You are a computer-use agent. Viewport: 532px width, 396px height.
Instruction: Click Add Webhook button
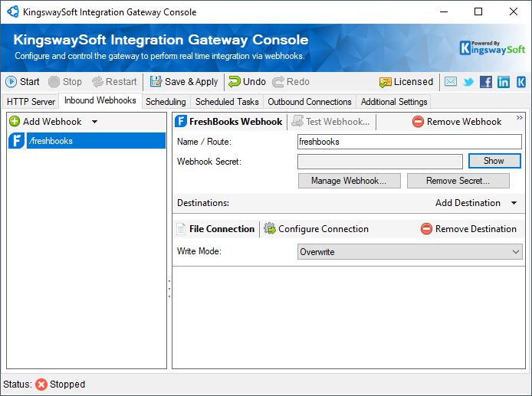pos(45,121)
